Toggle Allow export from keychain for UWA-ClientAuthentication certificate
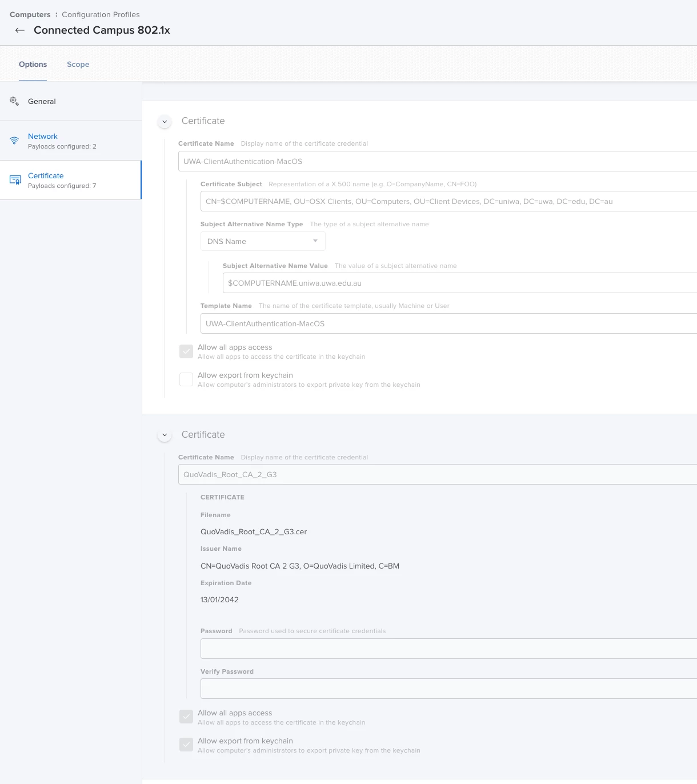This screenshot has height=784, width=697. pyautogui.click(x=186, y=379)
